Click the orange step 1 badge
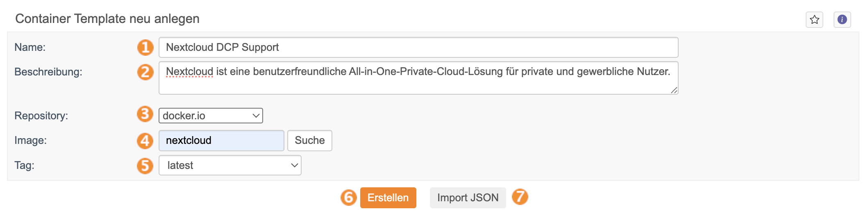This screenshot has width=868, height=223. [x=145, y=48]
